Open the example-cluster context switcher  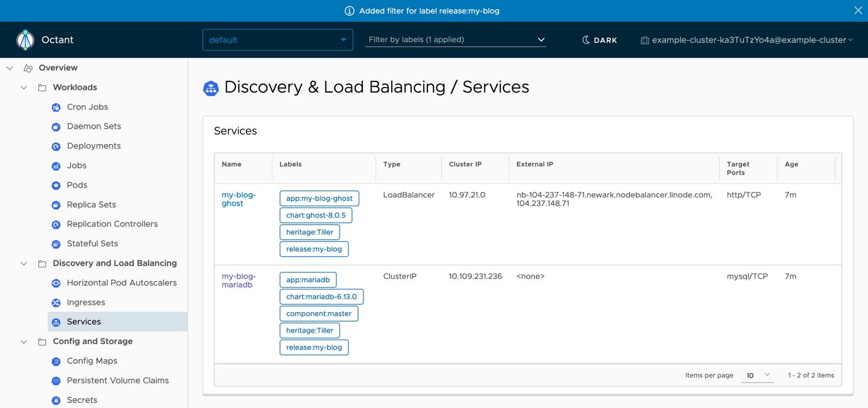pos(746,40)
